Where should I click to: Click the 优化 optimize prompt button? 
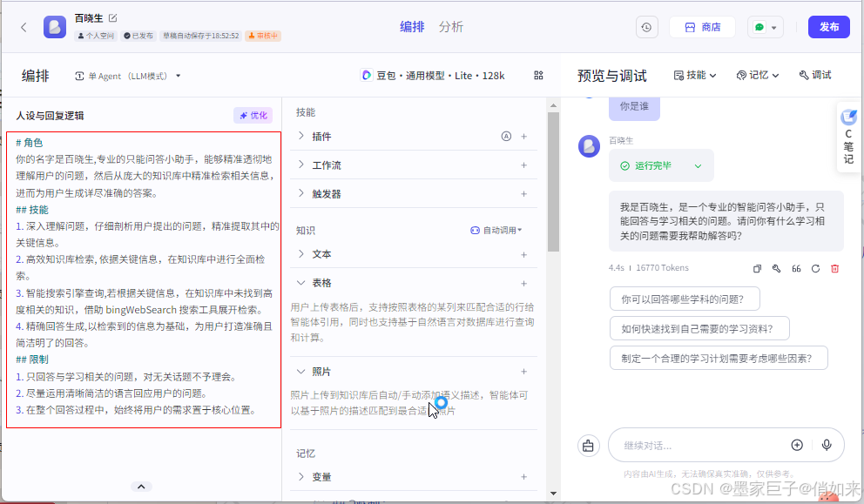(x=253, y=115)
